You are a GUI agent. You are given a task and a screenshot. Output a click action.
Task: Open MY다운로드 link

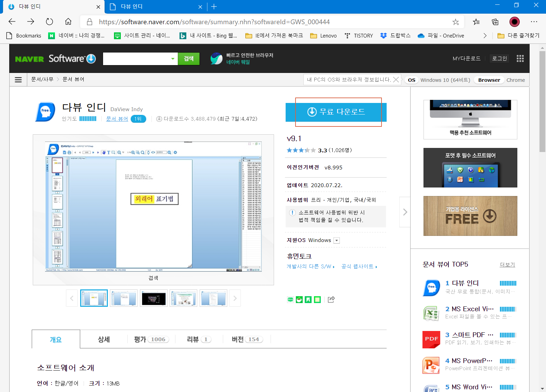pyautogui.click(x=466, y=59)
